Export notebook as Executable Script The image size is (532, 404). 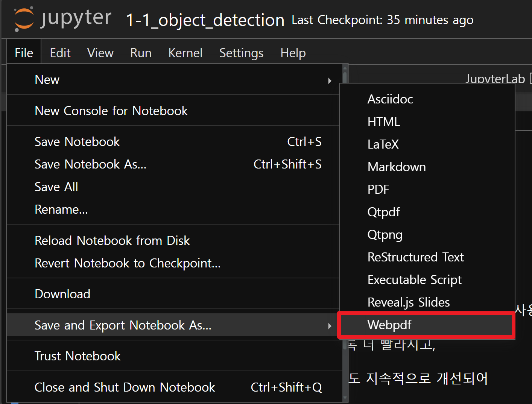point(427,280)
